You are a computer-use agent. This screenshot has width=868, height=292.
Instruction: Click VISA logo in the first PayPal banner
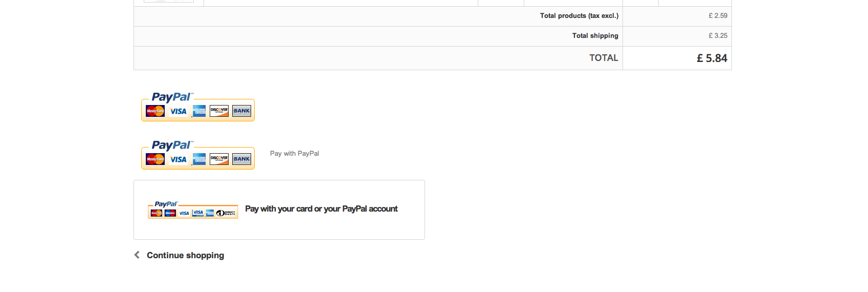[178, 111]
